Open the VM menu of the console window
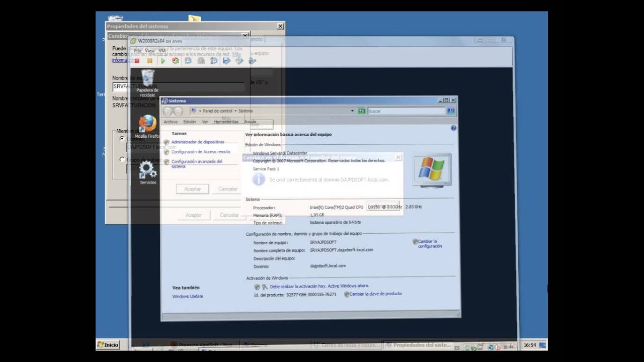This screenshot has width=644, height=362. [162, 51]
